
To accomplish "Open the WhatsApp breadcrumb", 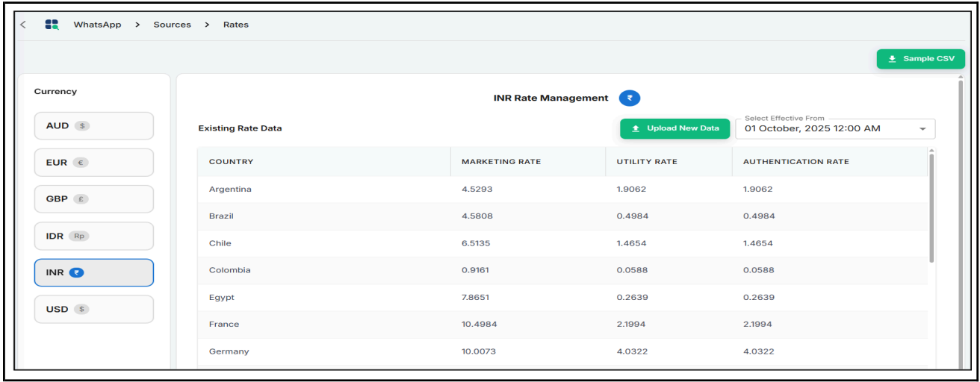I will pyautogui.click(x=97, y=25).
